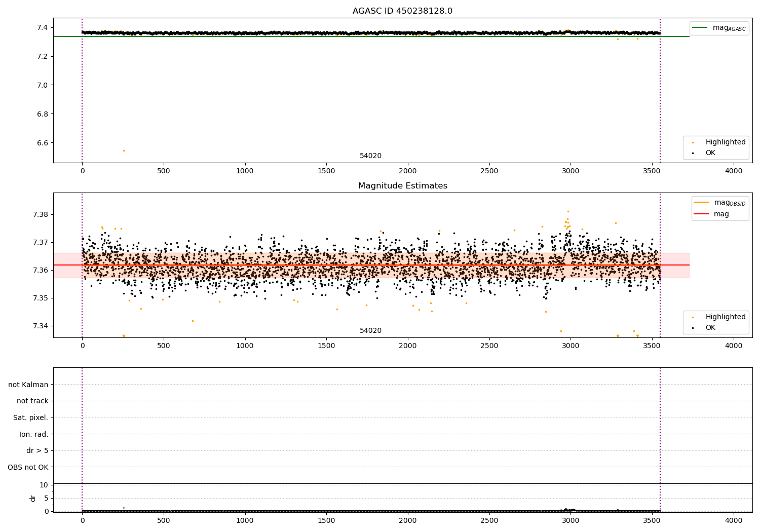Click the 10 tick on the dr axis
The image size is (760, 532).
[x=44, y=485]
